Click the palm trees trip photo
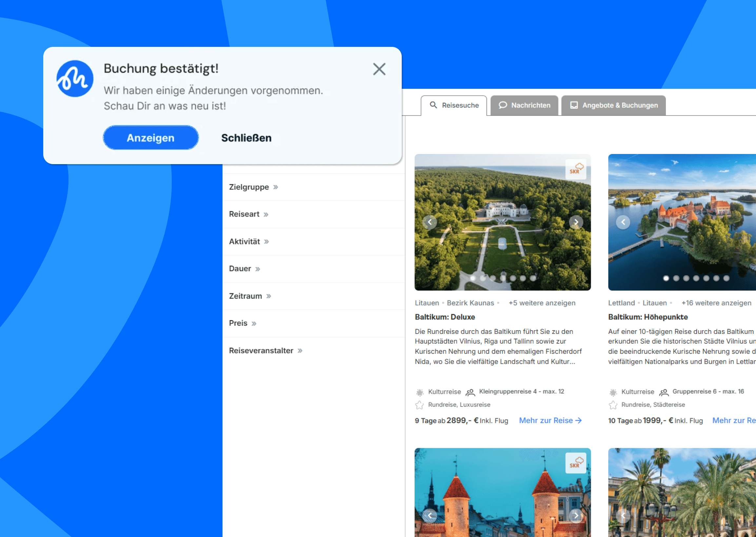The image size is (756, 537). [682, 493]
